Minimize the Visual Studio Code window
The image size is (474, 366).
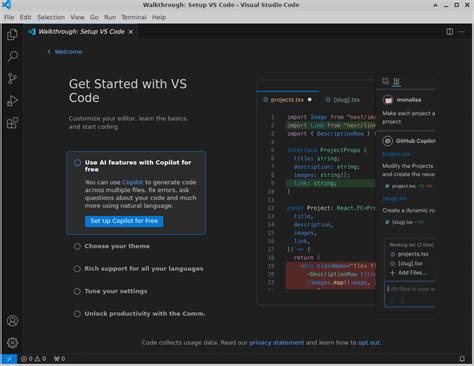point(446,5)
